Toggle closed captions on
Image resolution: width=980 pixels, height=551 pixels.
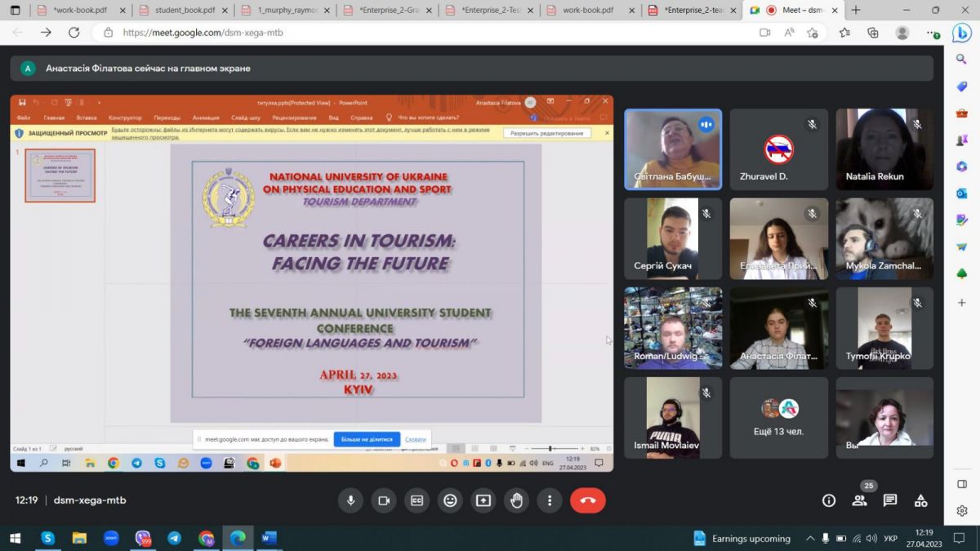pyautogui.click(x=417, y=500)
